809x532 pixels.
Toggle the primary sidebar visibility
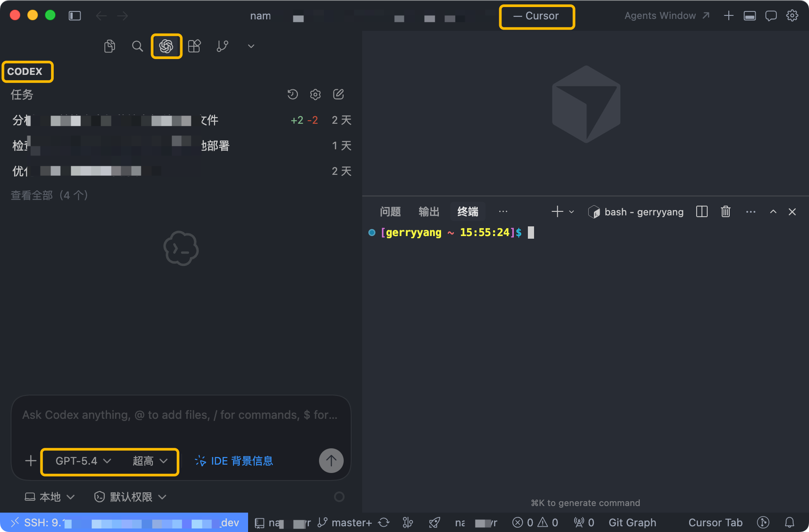pyautogui.click(x=75, y=16)
